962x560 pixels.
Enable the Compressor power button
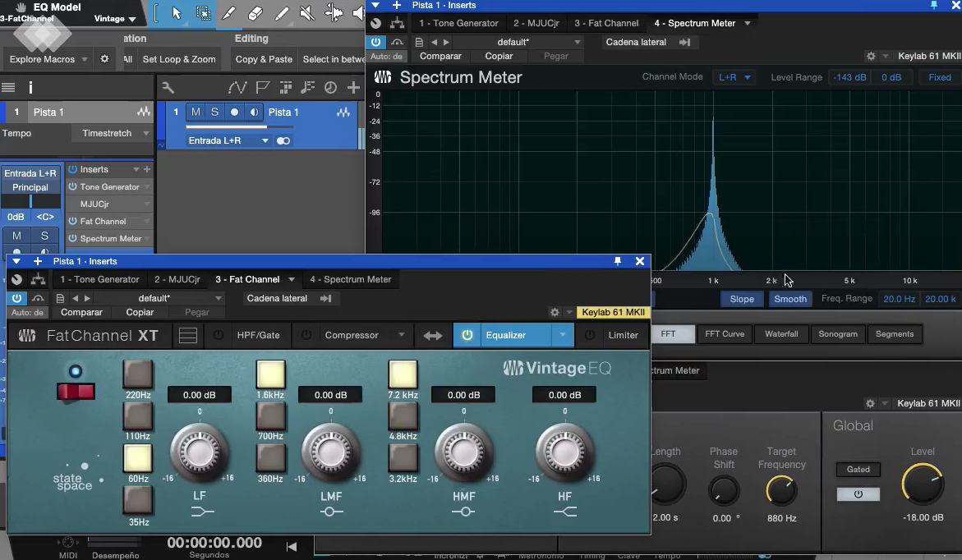tap(306, 335)
